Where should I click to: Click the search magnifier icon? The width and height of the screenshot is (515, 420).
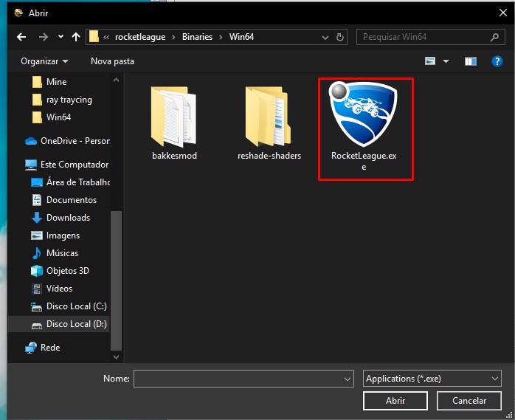pyautogui.click(x=494, y=37)
